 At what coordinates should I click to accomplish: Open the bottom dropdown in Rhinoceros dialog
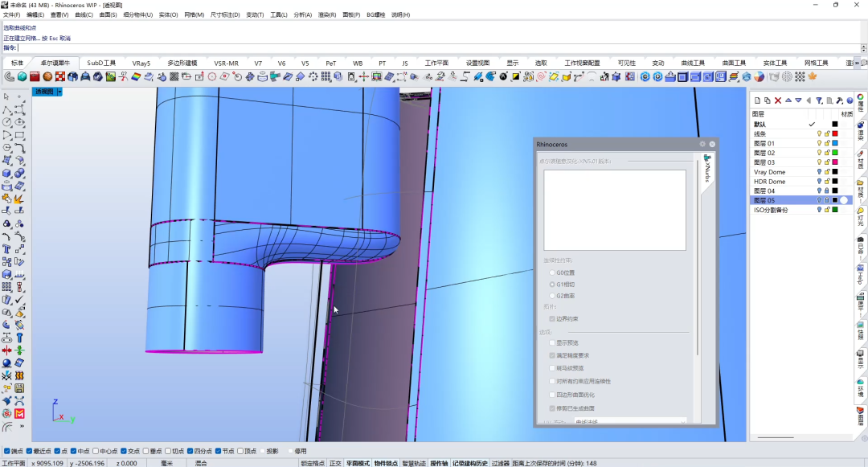(x=631, y=422)
